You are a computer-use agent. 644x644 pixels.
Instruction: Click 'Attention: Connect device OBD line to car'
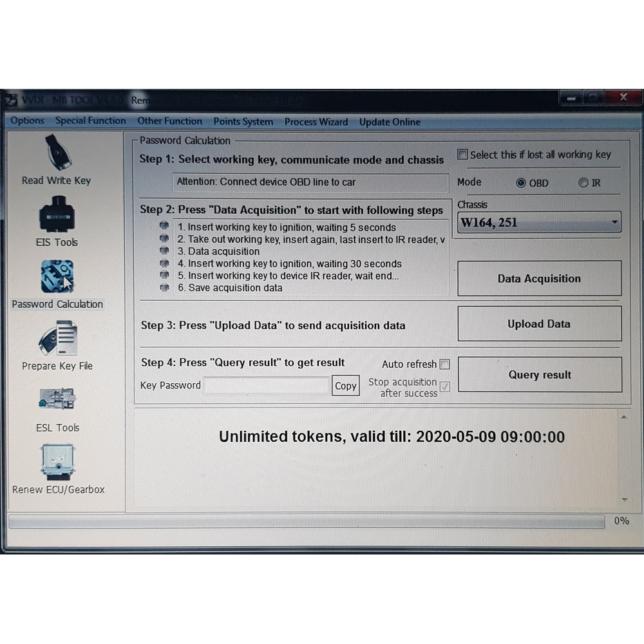[310, 182]
